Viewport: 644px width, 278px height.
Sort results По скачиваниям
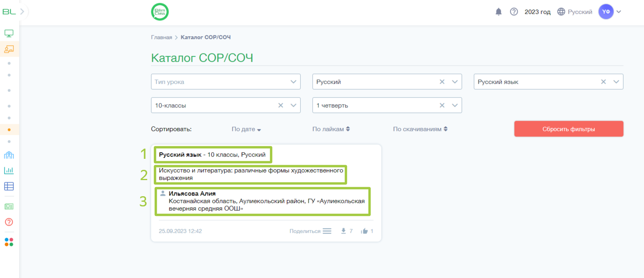point(420,129)
